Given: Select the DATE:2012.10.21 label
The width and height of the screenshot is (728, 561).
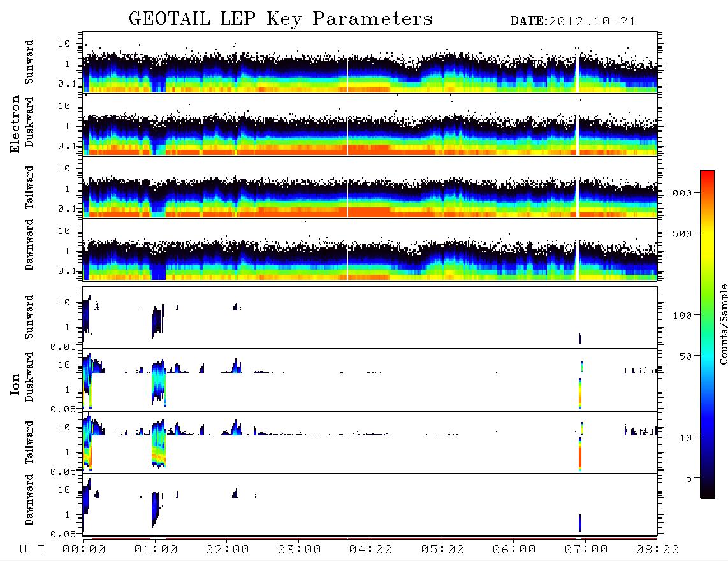Looking at the screenshot, I should click(x=572, y=22).
